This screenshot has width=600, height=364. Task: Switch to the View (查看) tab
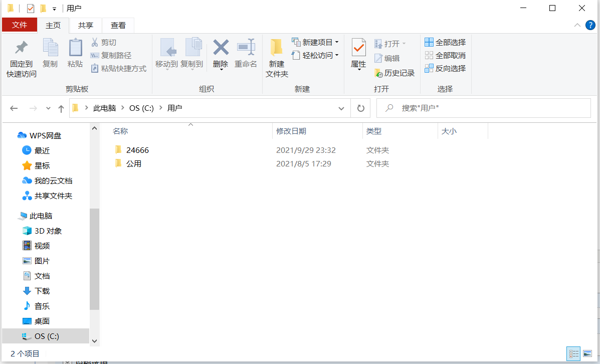click(x=118, y=25)
